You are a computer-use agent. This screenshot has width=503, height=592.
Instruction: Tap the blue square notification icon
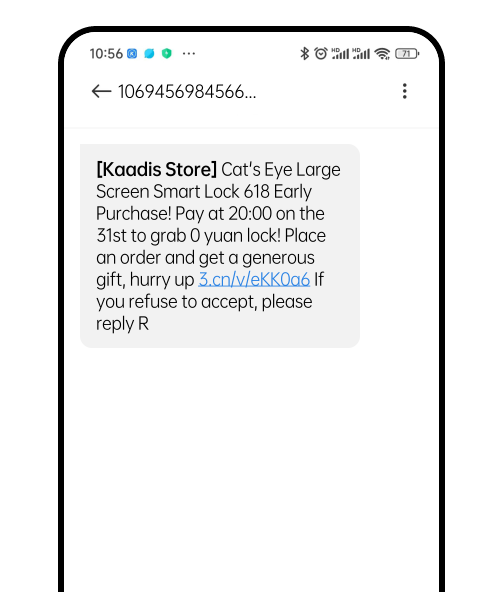pyautogui.click(x=132, y=54)
